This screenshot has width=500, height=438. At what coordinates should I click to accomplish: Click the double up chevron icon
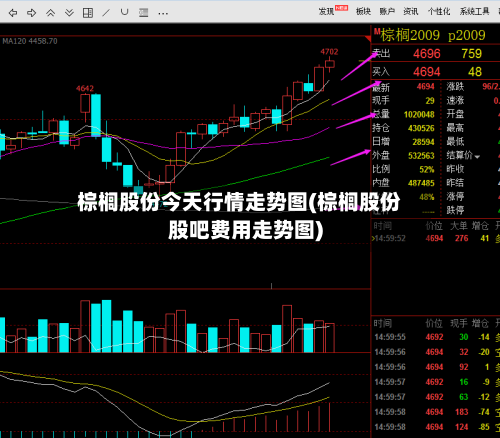click(50, 13)
